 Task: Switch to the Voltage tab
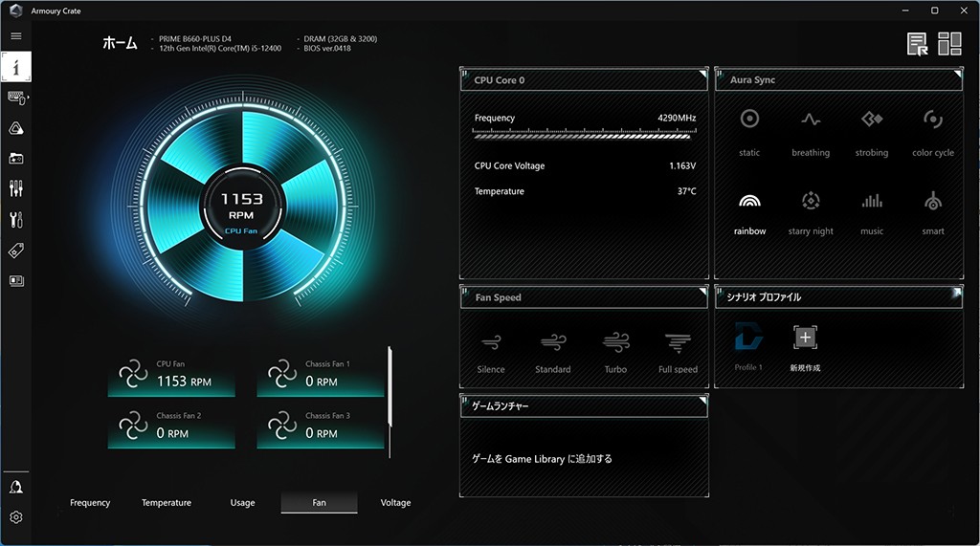(x=395, y=503)
